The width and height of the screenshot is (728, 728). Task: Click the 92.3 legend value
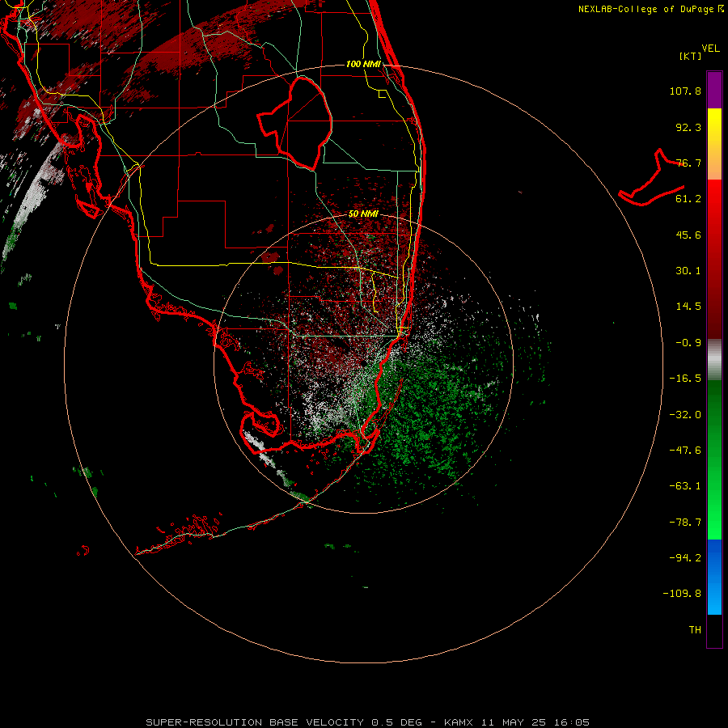pos(688,127)
